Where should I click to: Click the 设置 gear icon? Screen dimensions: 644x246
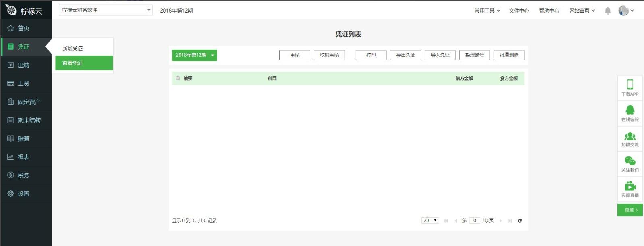point(10,194)
